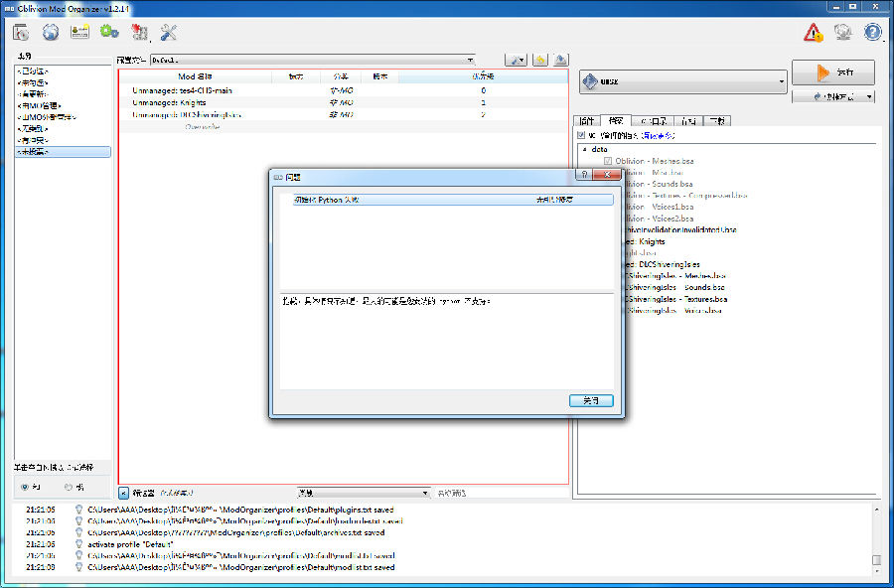
Task: Click the restore backup yellow arrow icon
Action: (x=540, y=60)
